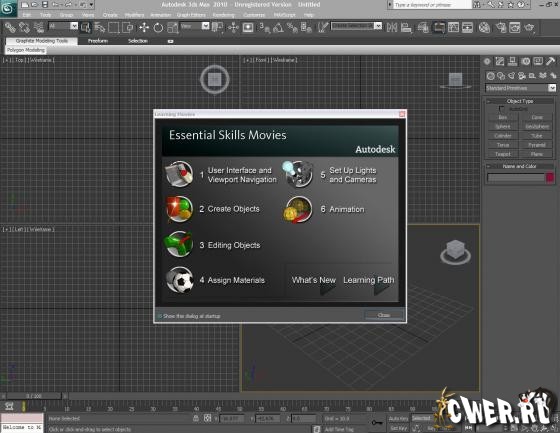Switch to the Selection ribbon tab
Screen dimensions: 560x433
138,41
